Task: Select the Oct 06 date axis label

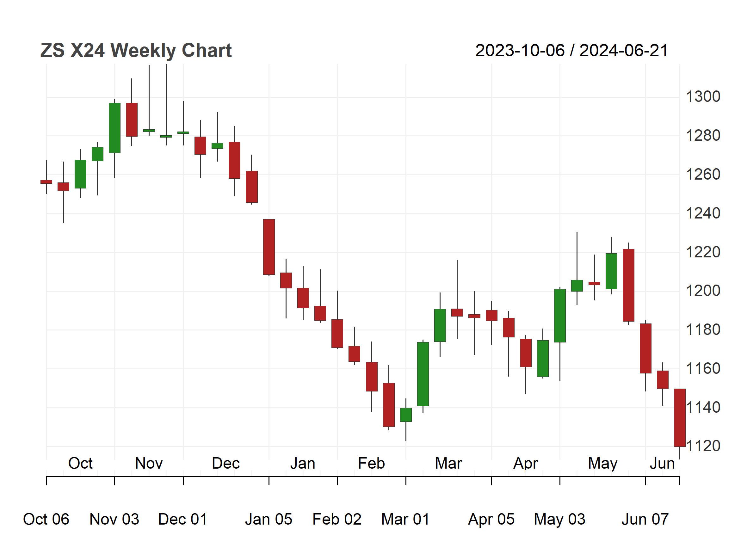Action: (46, 519)
